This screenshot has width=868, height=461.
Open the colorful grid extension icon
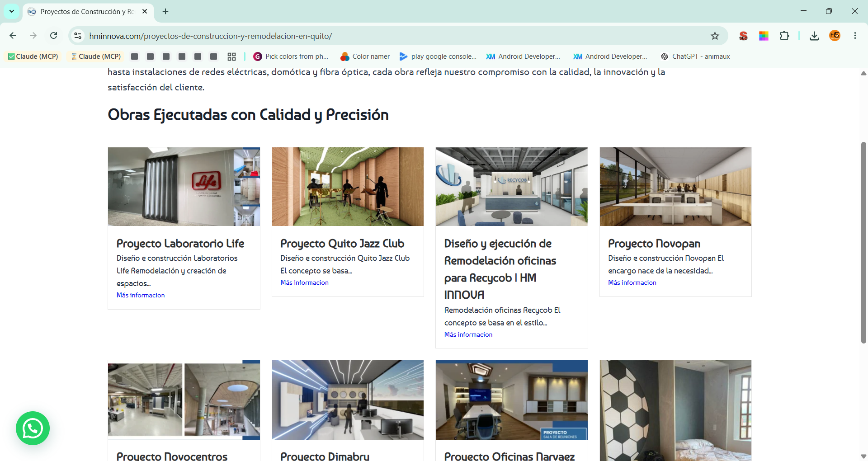point(764,36)
